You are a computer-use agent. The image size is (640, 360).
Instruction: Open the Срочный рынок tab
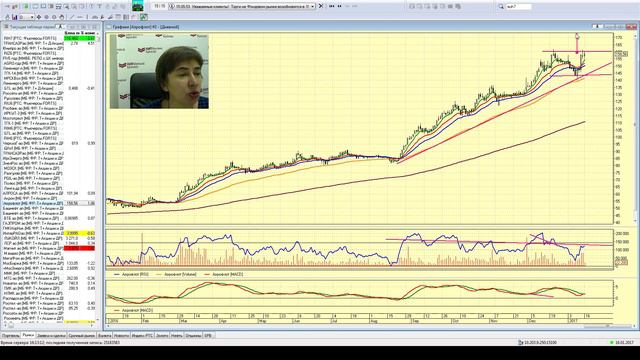[x=82, y=336]
